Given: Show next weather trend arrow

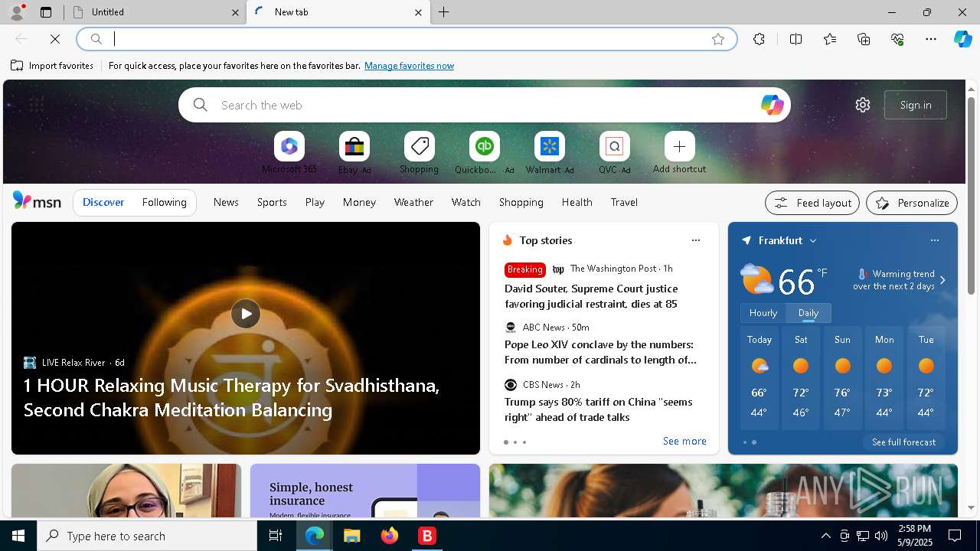Looking at the screenshot, I should [x=942, y=280].
